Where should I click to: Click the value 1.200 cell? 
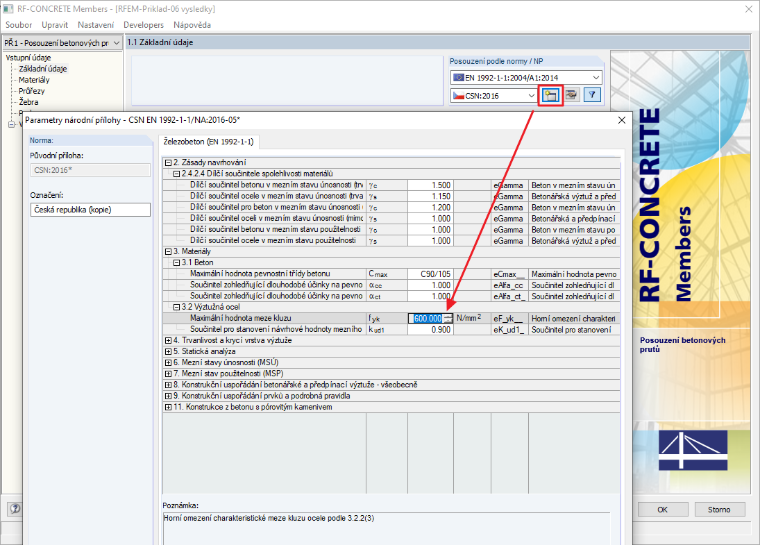click(x=430, y=208)
